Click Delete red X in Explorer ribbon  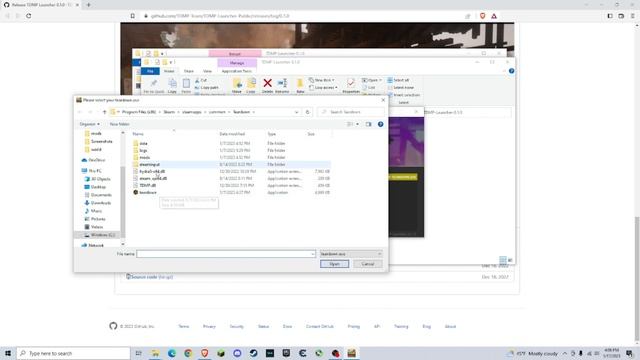tap(267, 85)
